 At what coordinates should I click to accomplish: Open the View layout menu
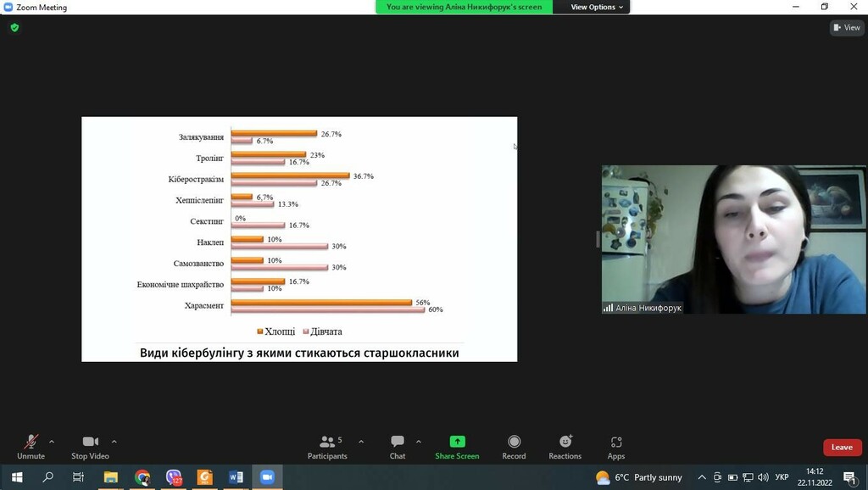pyautogui.click(x=846, y=27)
